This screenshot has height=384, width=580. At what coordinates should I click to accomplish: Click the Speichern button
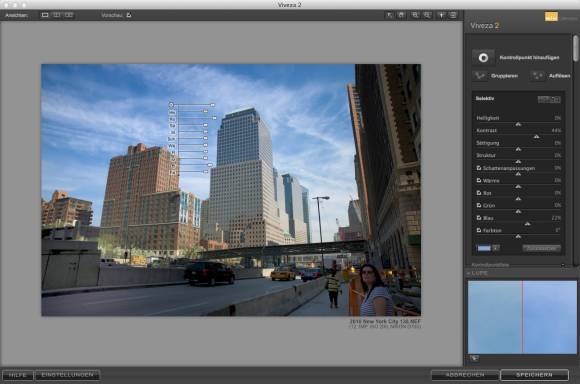coord(534,375)
